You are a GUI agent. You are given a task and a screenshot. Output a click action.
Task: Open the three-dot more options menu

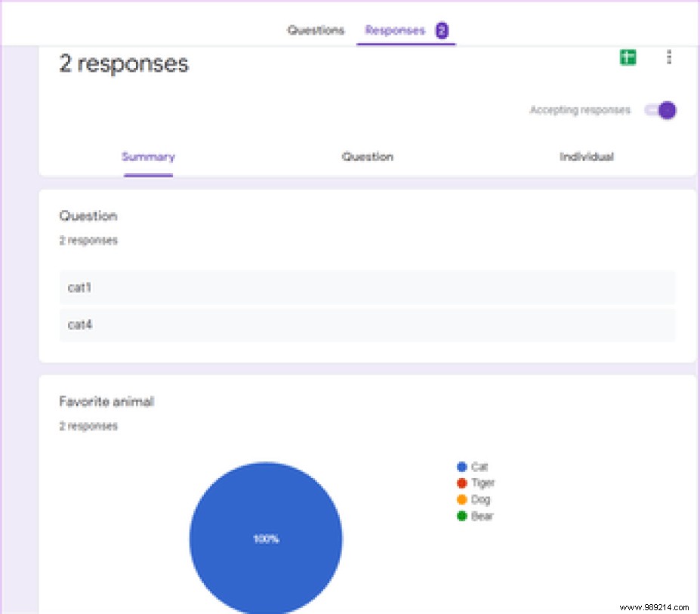click(669, 57)
